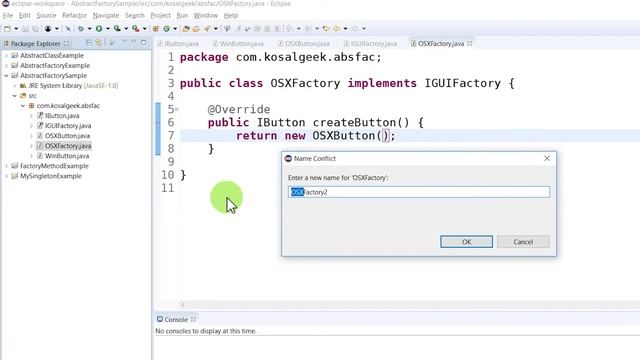The height and width of the screenshot is (360, 640).
Task: Collapse com.kosalgeek.absfac package
Action: tap(23, 106)
